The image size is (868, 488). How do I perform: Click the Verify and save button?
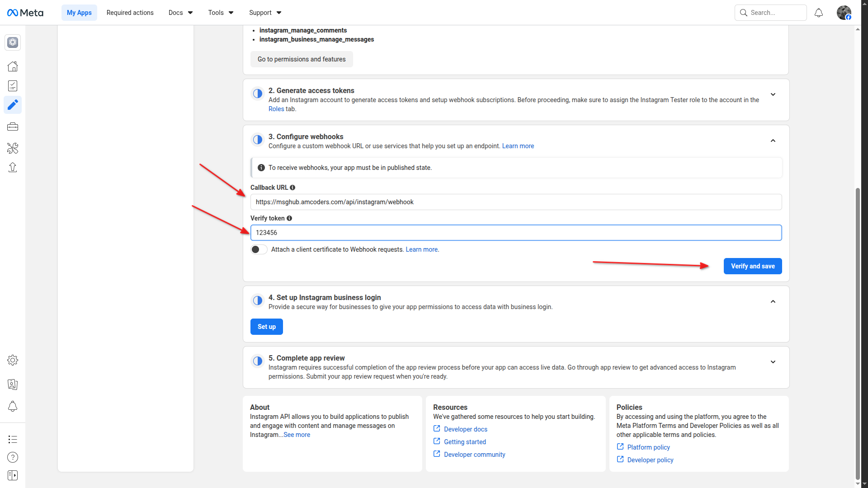(x=752, y=266)
